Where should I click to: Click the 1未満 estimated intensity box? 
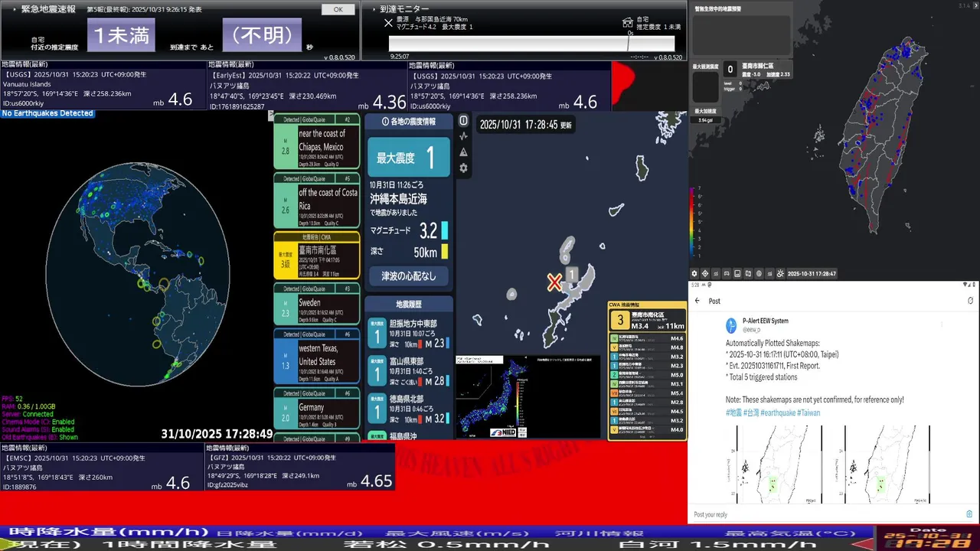click(x=121, y=34)
